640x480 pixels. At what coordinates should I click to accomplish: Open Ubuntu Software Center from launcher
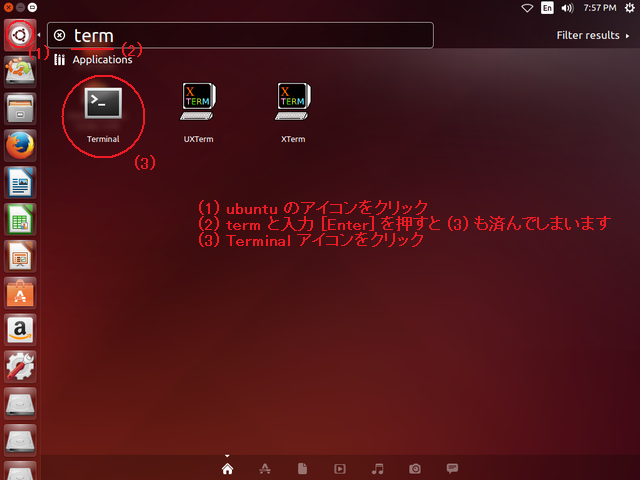tap(20, 293)
